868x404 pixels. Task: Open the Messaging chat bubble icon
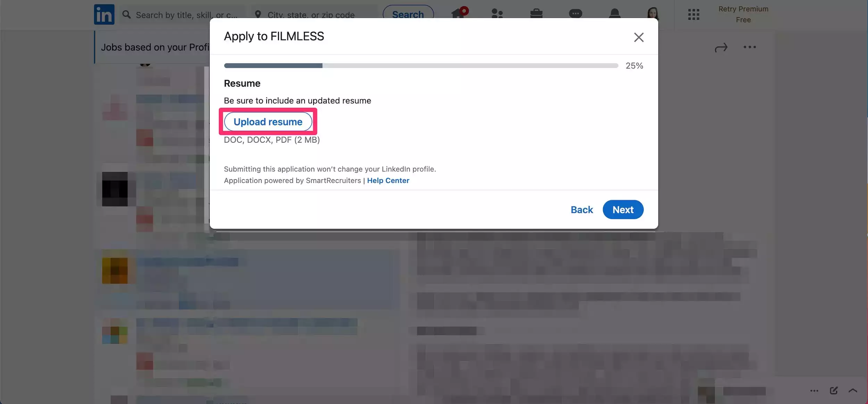point(576,14)
